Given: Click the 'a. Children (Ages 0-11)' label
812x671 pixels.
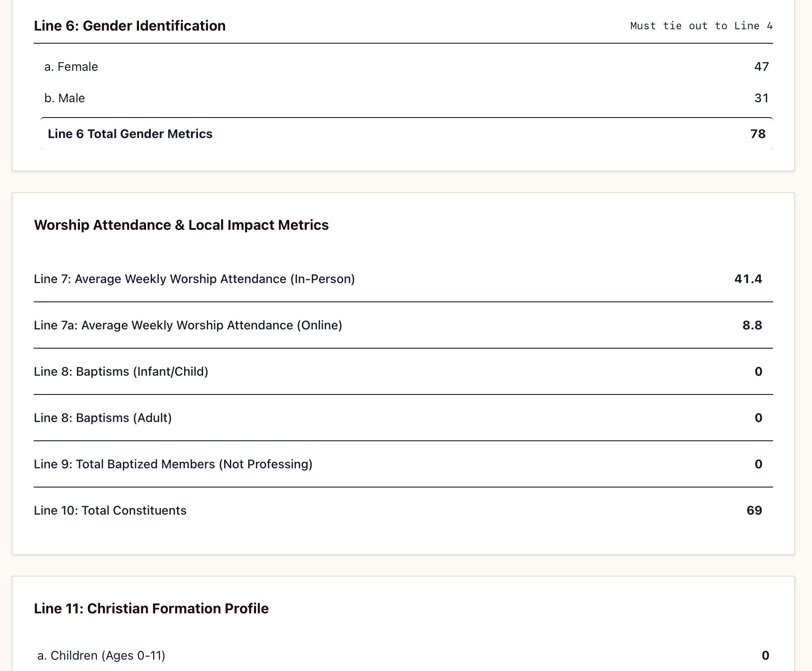Looking at the screenshot, I should (x=101, y=656).
